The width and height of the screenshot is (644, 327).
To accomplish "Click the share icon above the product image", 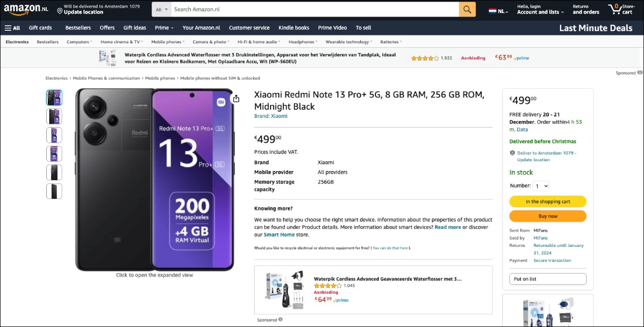I will coord(235,99).
